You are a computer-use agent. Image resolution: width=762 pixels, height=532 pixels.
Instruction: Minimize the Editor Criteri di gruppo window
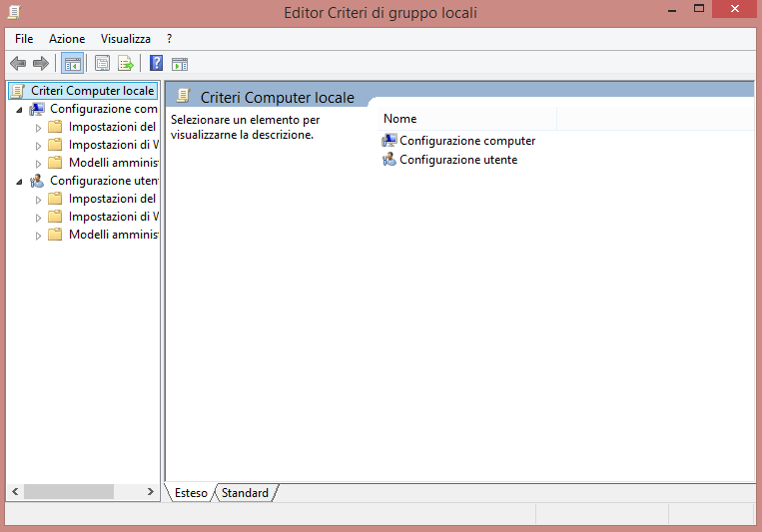[672, 9]
